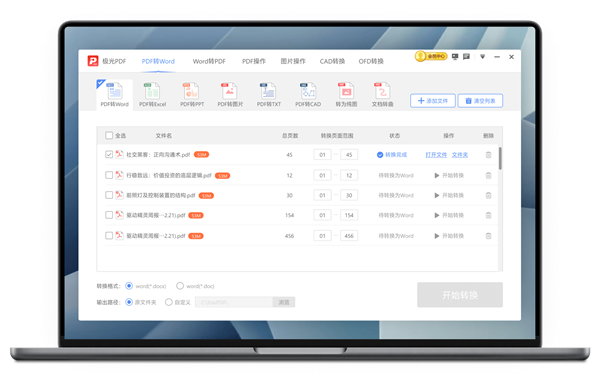
Task: Check the 154-page 驱动精灵周报 file checkbox
Action: tap(109, 215)
